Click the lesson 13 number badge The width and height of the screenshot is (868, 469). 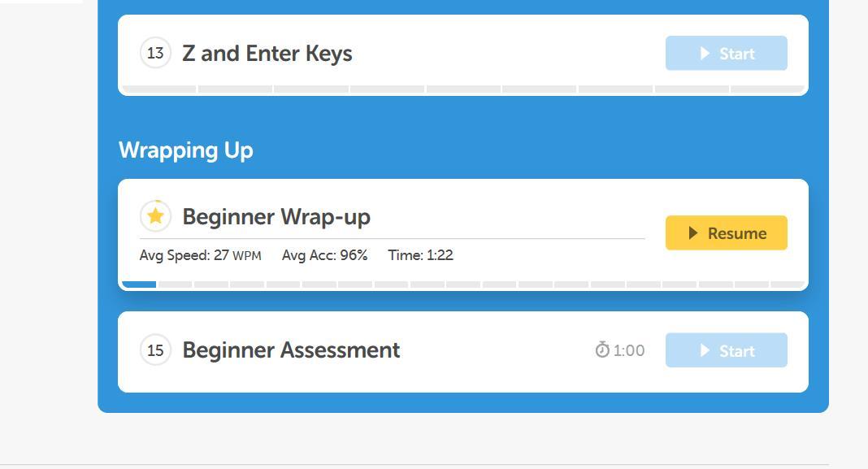[x=155, y=53]
